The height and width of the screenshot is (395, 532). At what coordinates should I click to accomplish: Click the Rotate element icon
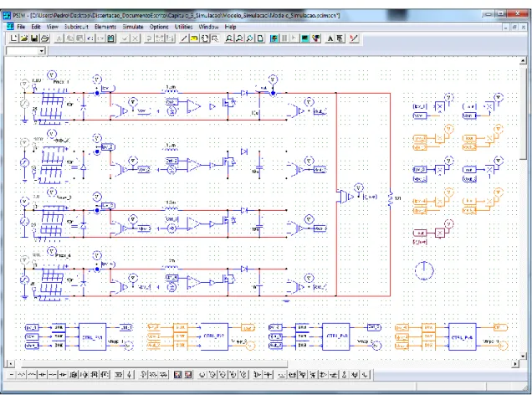point(205,38)
